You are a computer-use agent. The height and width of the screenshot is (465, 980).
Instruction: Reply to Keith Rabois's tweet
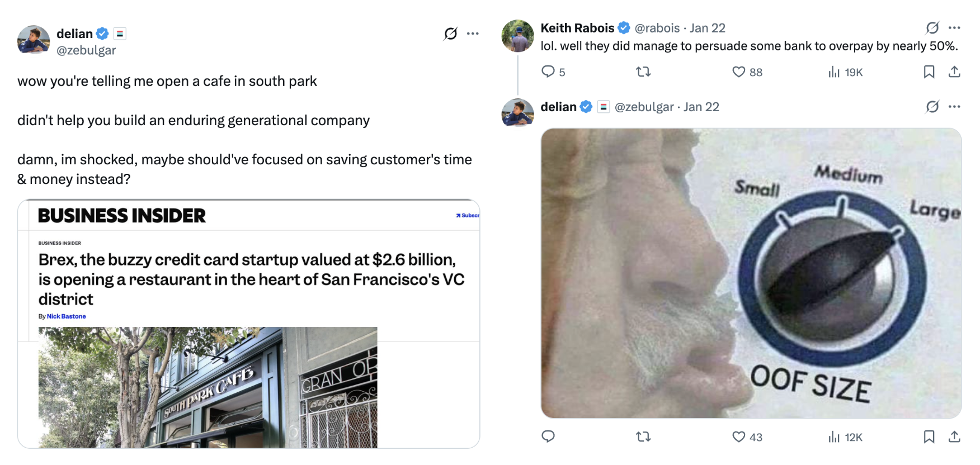[x=548, y=72]
